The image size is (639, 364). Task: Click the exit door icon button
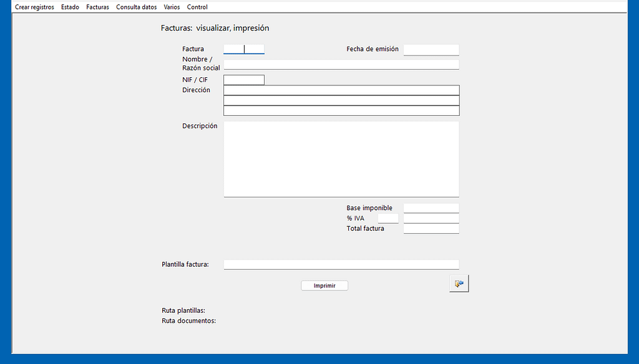[x=459, y=284]
